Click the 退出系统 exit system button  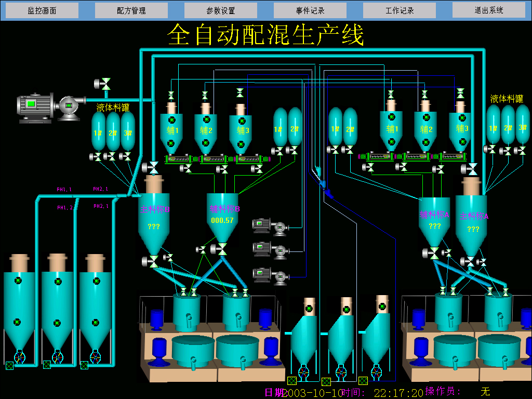tap(488, 10)
